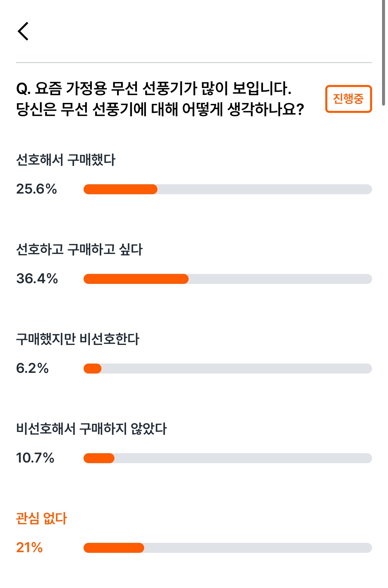
Task: Click the 25.6% percentage label
Action: [x=36, y=189]
